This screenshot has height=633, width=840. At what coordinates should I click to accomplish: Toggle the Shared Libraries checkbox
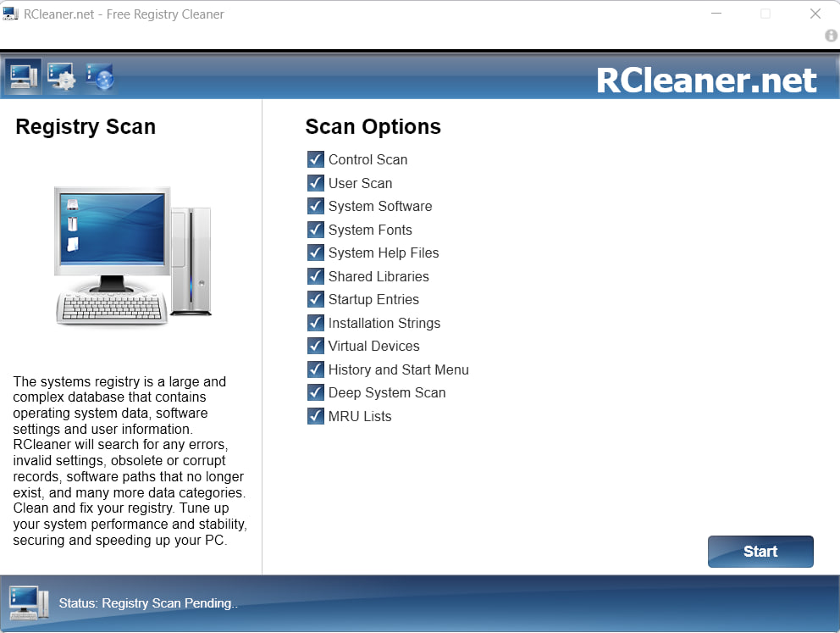tap(316, 276)
